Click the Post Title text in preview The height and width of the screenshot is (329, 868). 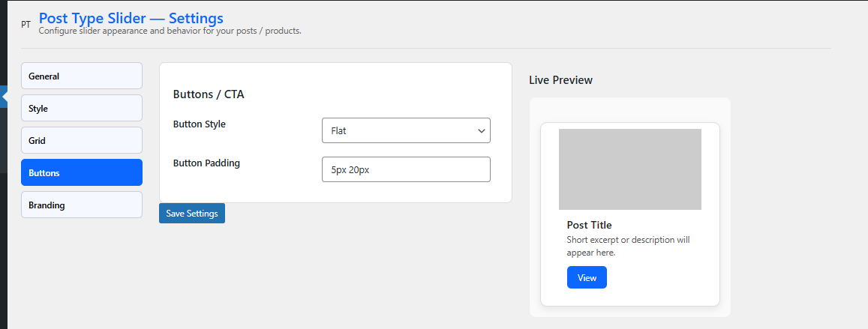click(x=589, y=225)
